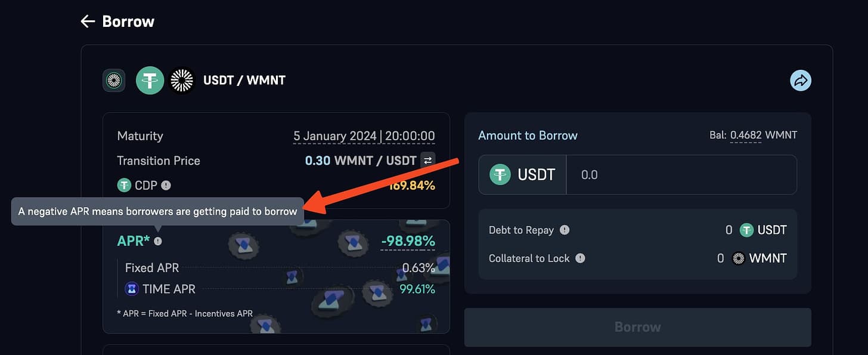Viewport: 868px width, 355px height.
Task: Click the TIME APR token icon
Action: (132, 289)
